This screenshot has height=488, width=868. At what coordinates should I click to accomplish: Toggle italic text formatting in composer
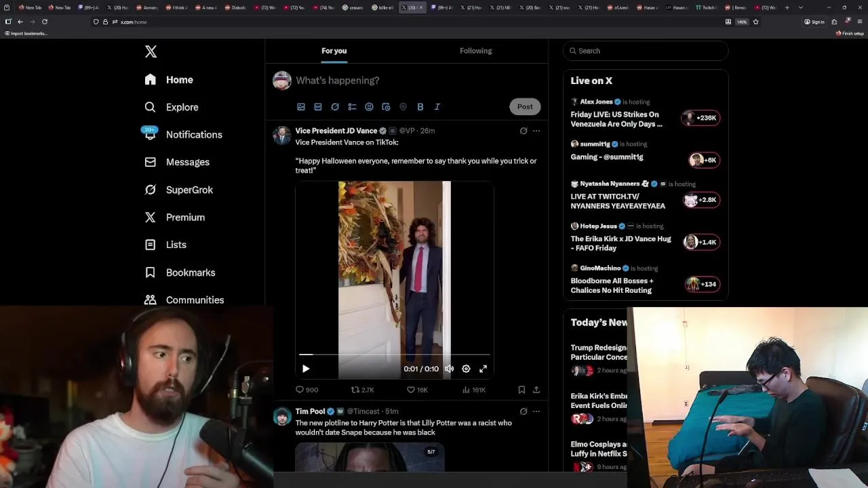pos(437,106)
